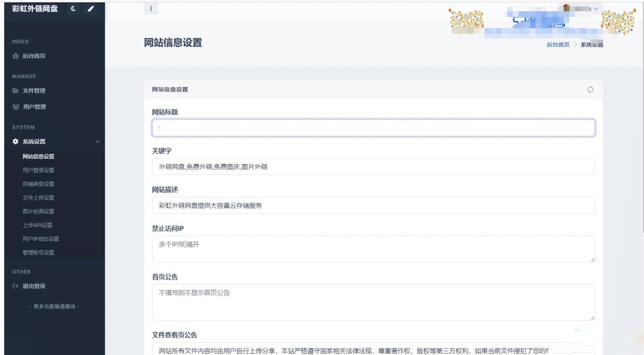
Task: Click the folder icon for 文件管理
Action: pyautogui.click(x=16, y=91)
